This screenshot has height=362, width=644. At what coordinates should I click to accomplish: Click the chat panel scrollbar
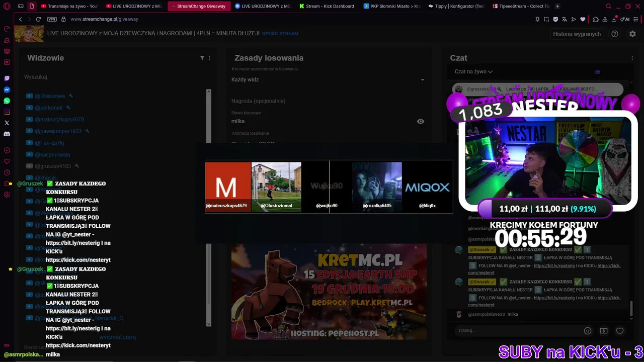click(631, 308)
